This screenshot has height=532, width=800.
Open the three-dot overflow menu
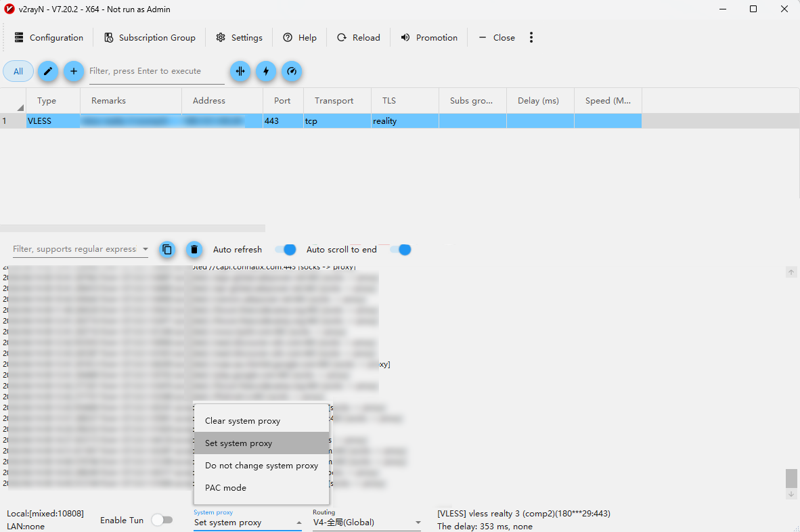(531, 37)
